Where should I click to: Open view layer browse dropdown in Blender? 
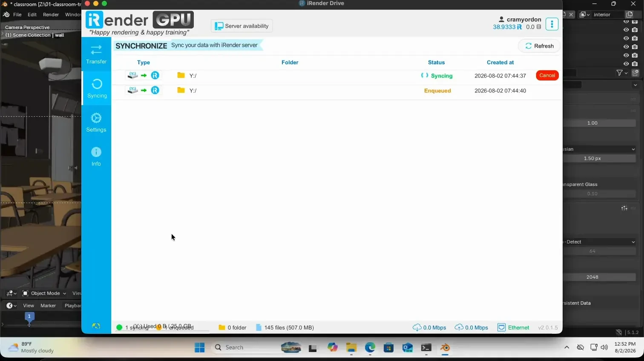point(585,14)
